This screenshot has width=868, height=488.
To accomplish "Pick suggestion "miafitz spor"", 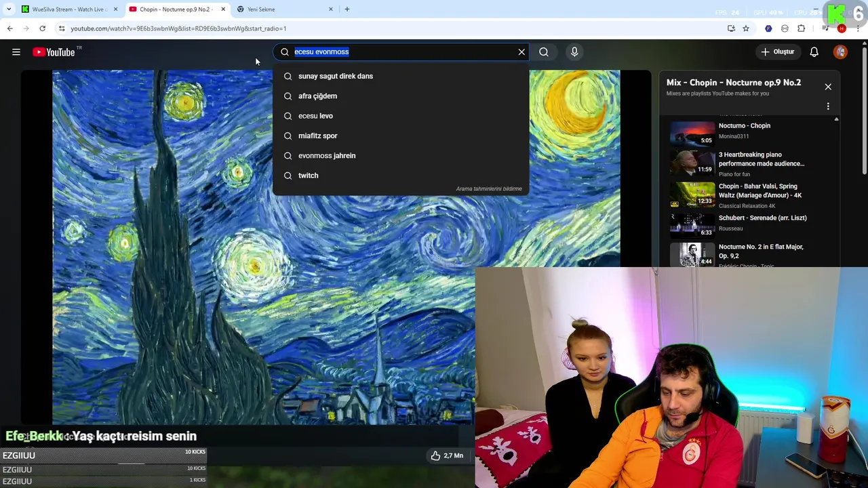I will pos(400,136).
